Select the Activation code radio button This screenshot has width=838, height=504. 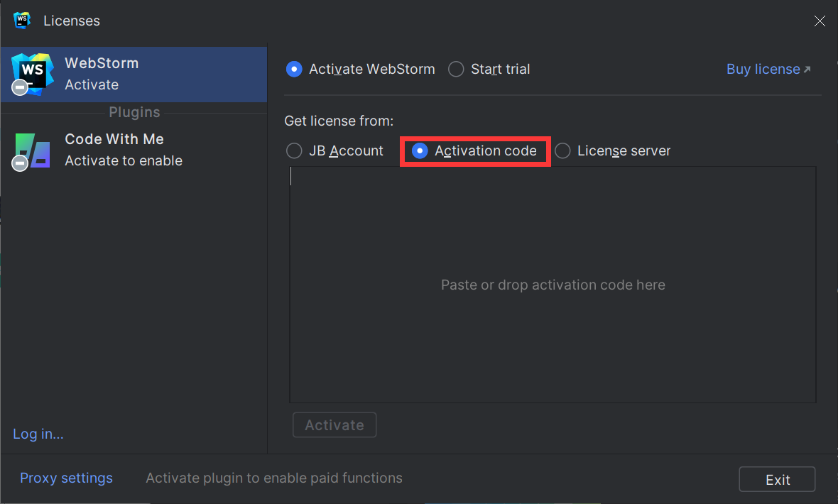420,151
